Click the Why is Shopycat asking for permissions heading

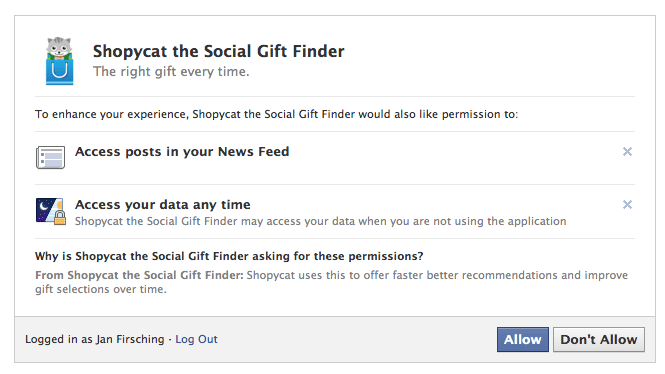[229, 256]
